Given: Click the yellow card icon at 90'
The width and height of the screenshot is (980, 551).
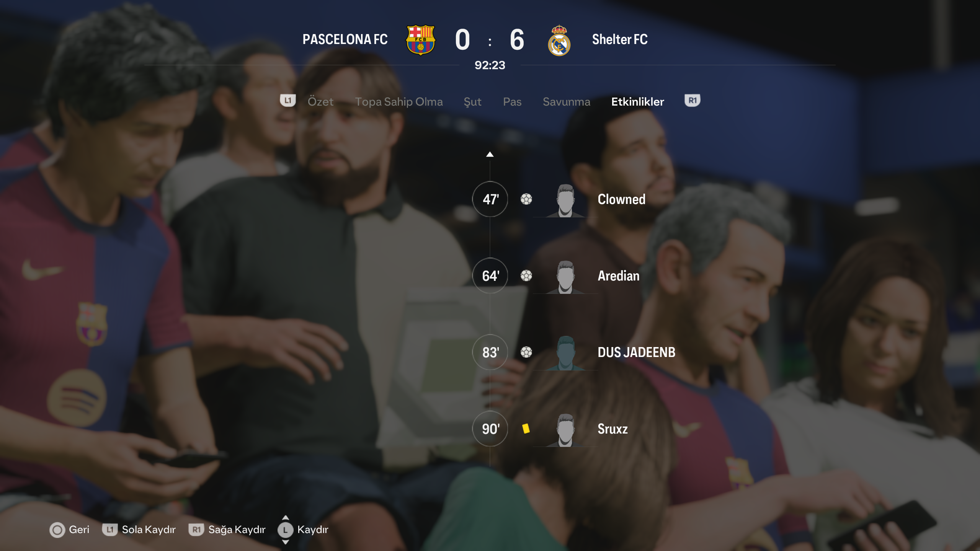Looking at the screenshot, I should point(526,429).
